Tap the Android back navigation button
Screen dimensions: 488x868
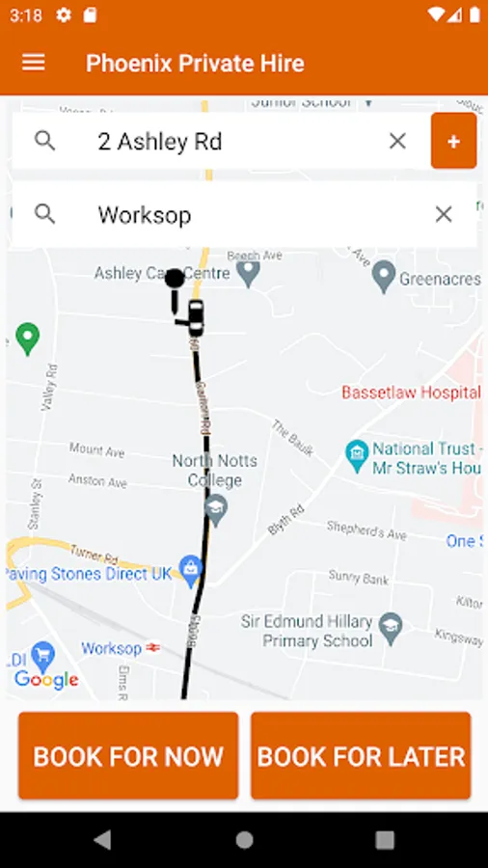tap(103, 840)
